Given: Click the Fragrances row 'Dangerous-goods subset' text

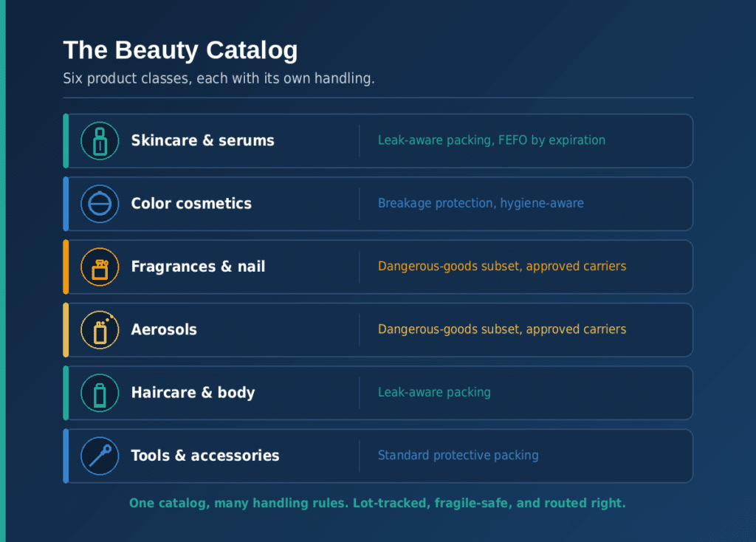Looking at the screenshot, I should pyautogui.click(x=502, y=266).
